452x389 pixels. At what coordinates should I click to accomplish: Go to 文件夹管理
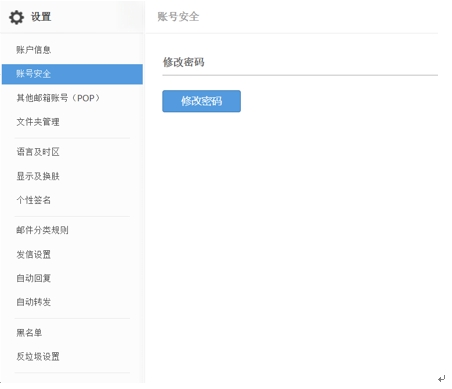pos(38,122)
